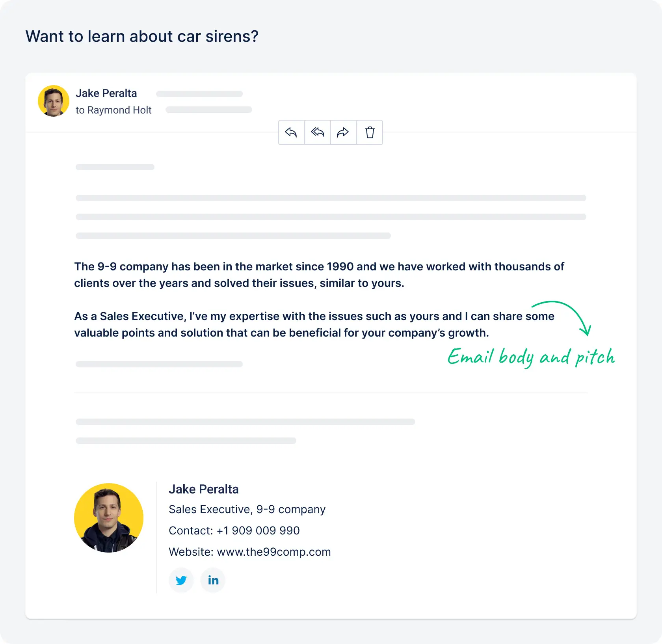Click Jake Peralta's sender avatar
Screen dimensions: 662x644
[54, 101]
